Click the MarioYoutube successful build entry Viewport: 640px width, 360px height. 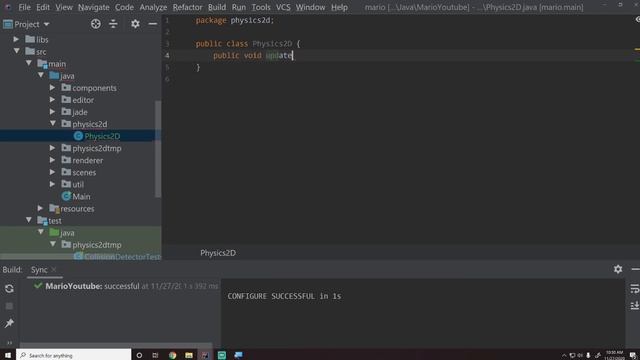tap(127, 286)
